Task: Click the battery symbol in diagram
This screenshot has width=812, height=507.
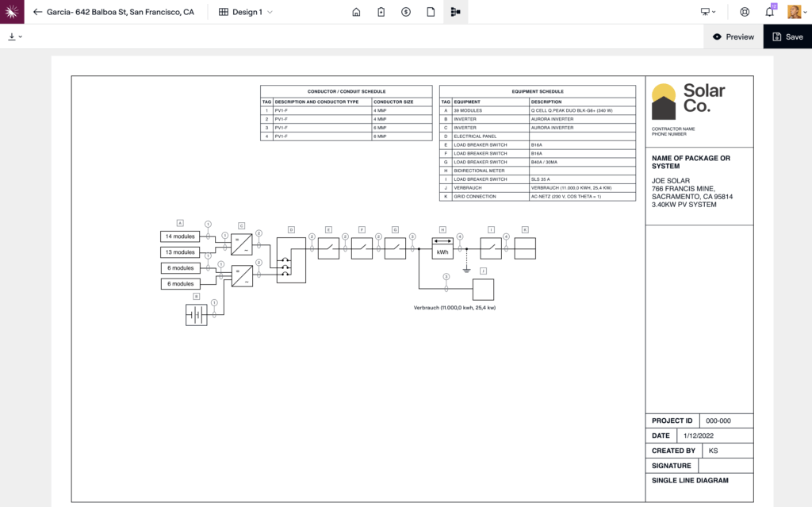Action: coord(197,314)
